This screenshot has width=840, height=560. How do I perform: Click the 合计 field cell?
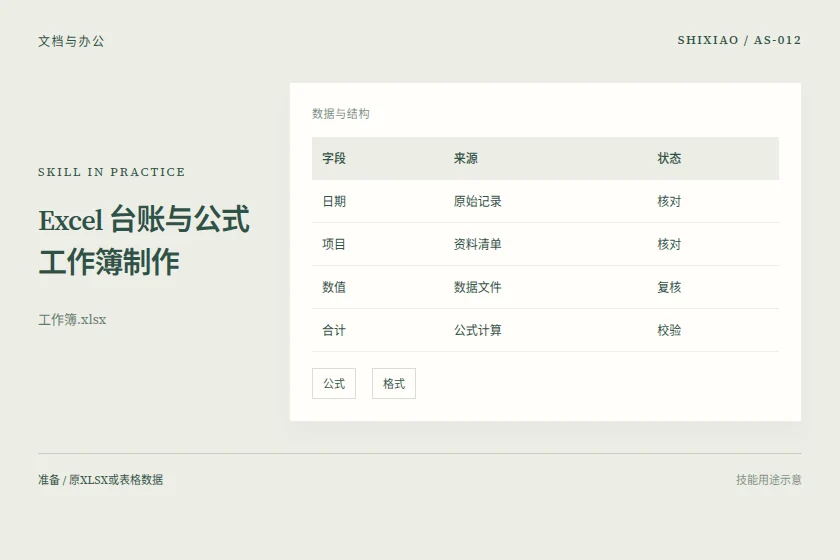pos(334,330)
